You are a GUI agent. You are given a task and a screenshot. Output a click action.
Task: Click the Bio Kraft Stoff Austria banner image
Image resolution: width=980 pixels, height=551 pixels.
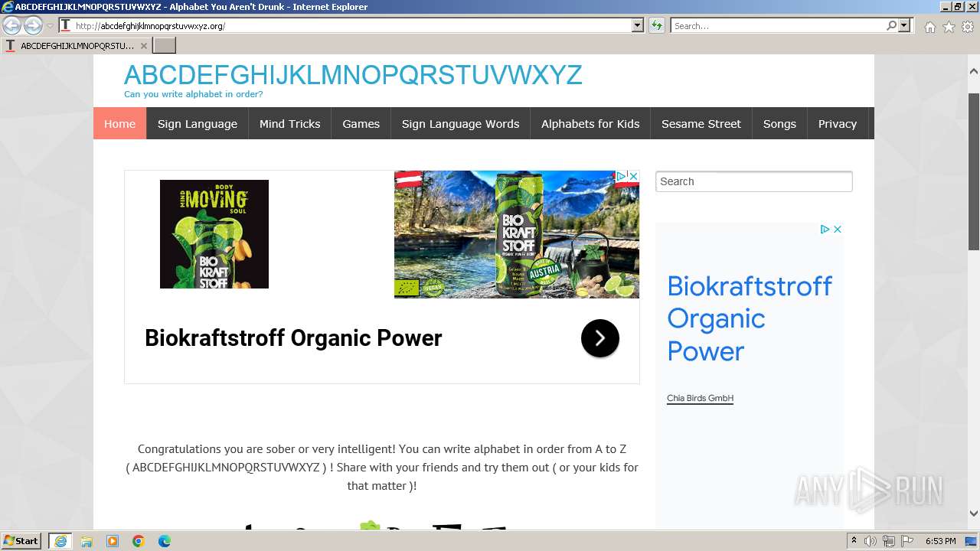point(517,234)
